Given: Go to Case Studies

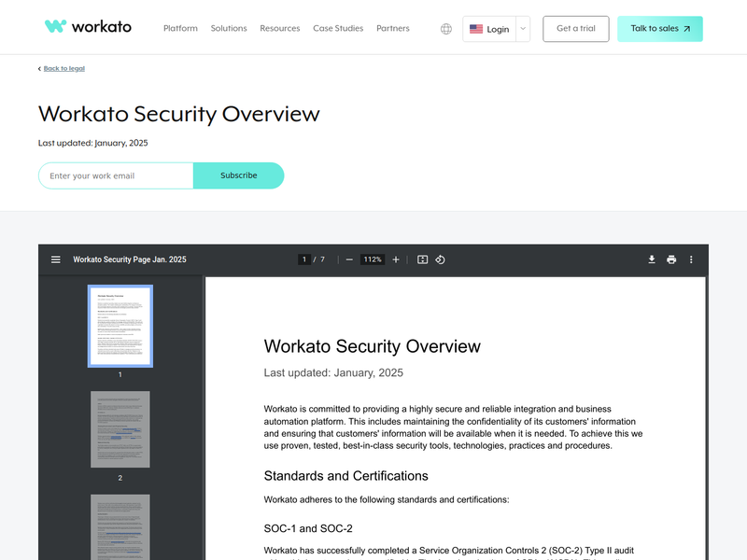Looking at the screenshot, I should [338, 29].
